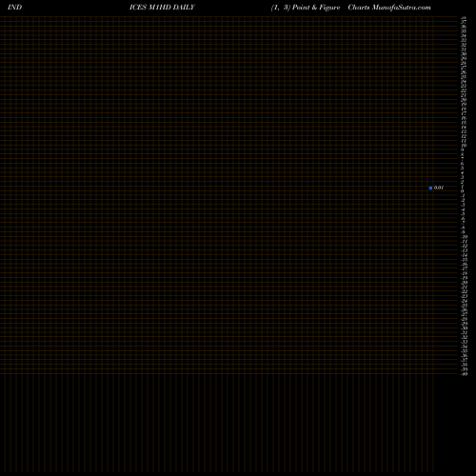Image resolution: width=476 pixels, height=476 pixels.
Task: Select the 0.01 value label
Action: [x=439, y=188]
